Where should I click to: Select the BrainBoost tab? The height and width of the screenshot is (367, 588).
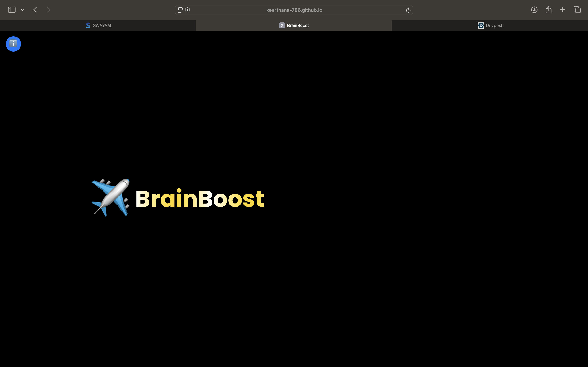point(294,25)
